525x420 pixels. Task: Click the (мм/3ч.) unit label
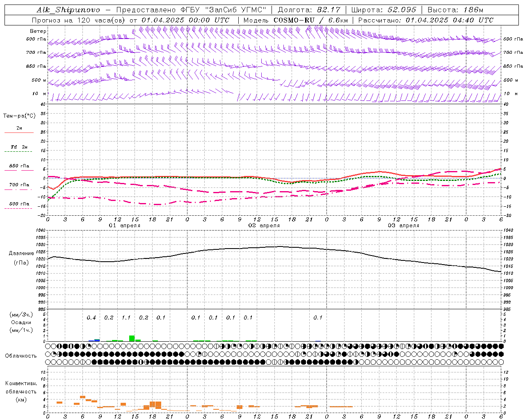click(21, 315)
